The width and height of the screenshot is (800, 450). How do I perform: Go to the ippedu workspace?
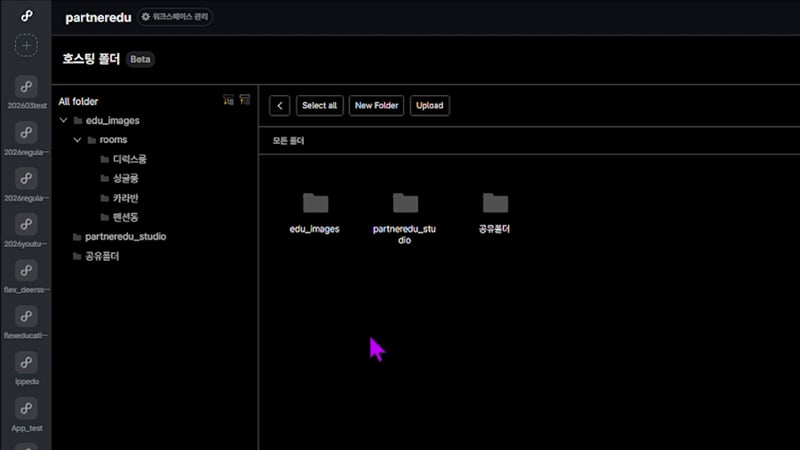[26, 362]
